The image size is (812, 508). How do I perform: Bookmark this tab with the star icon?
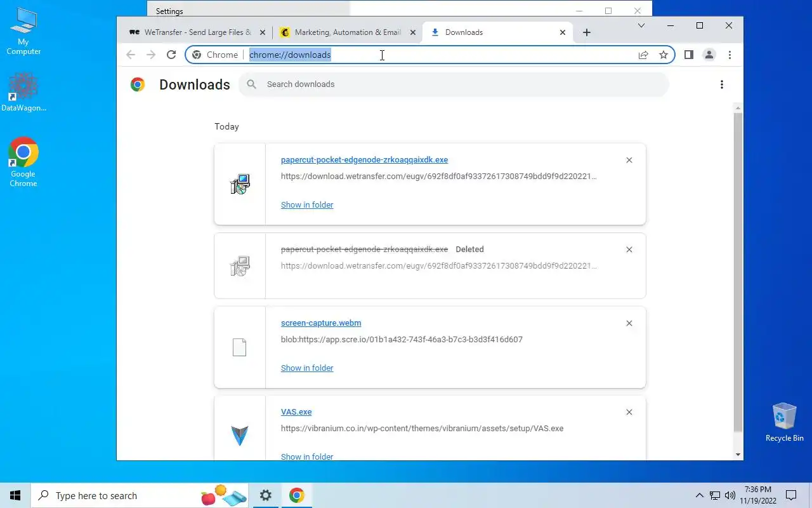664,55
